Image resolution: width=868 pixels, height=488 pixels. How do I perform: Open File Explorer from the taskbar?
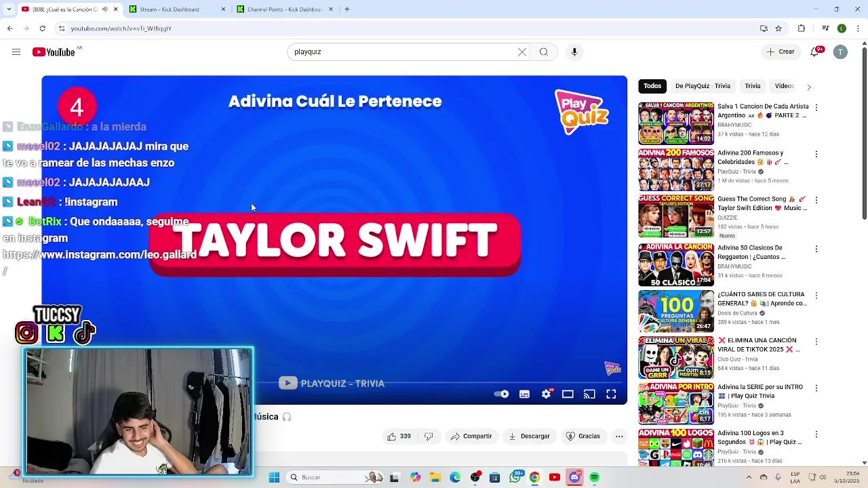pos(435,477)
